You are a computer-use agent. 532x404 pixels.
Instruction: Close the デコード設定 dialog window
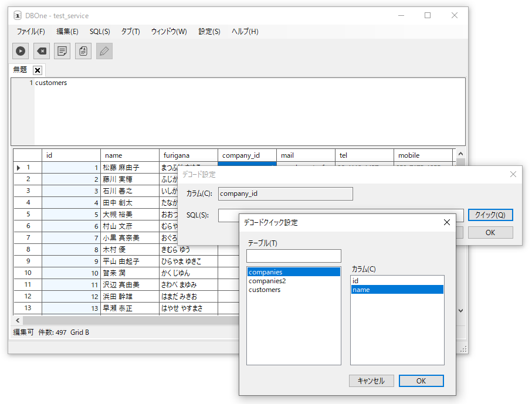513,174
